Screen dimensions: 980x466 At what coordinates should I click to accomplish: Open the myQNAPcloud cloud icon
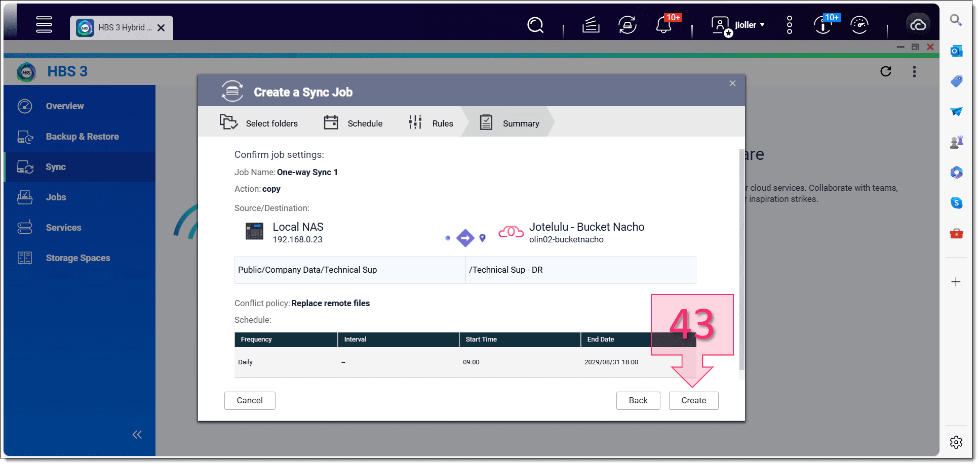918,25
